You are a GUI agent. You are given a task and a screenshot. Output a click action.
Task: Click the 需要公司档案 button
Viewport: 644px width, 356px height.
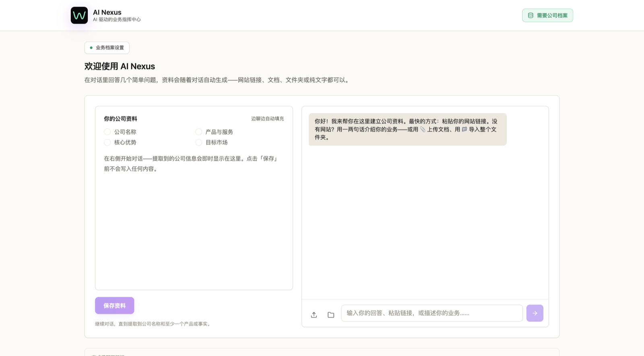(x=547, y=15)
